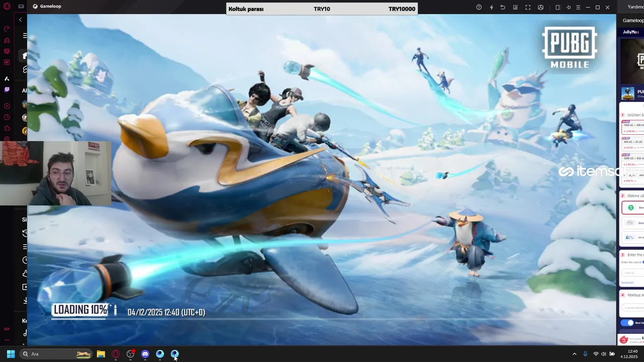Click the taskbar Ara search box
Image resolution: width=644 pixels, height=362 pixels.
click(x=56, y=354)
